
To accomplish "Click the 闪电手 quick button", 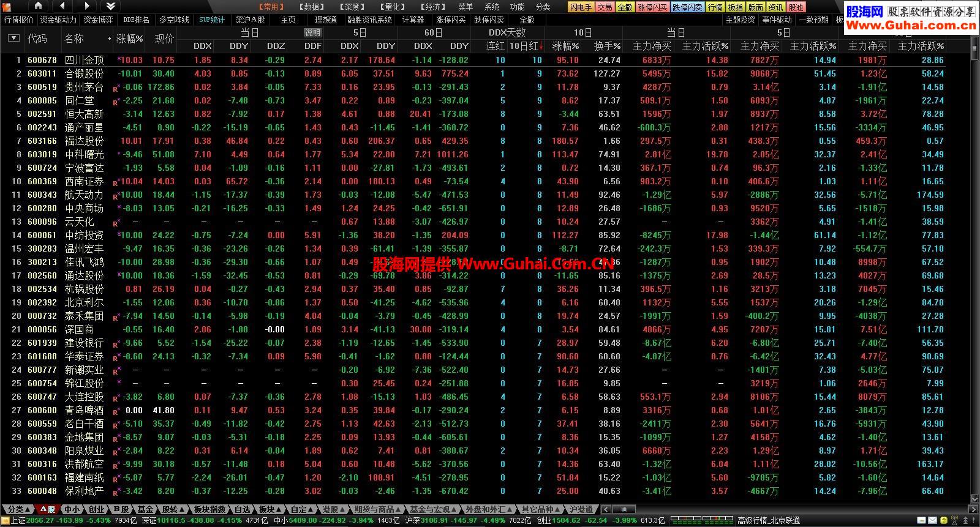I will tap(581, 7).
